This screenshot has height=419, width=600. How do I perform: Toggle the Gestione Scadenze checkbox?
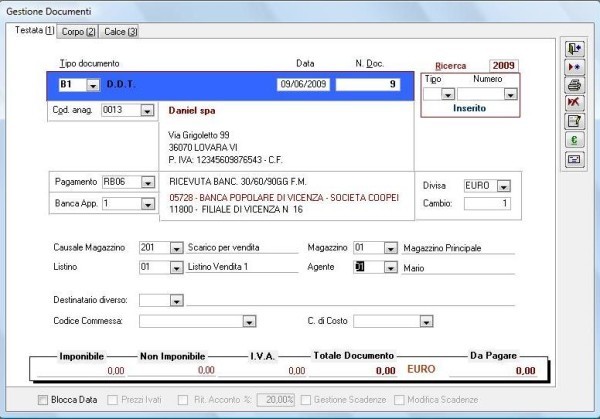(x=305, y=400)
